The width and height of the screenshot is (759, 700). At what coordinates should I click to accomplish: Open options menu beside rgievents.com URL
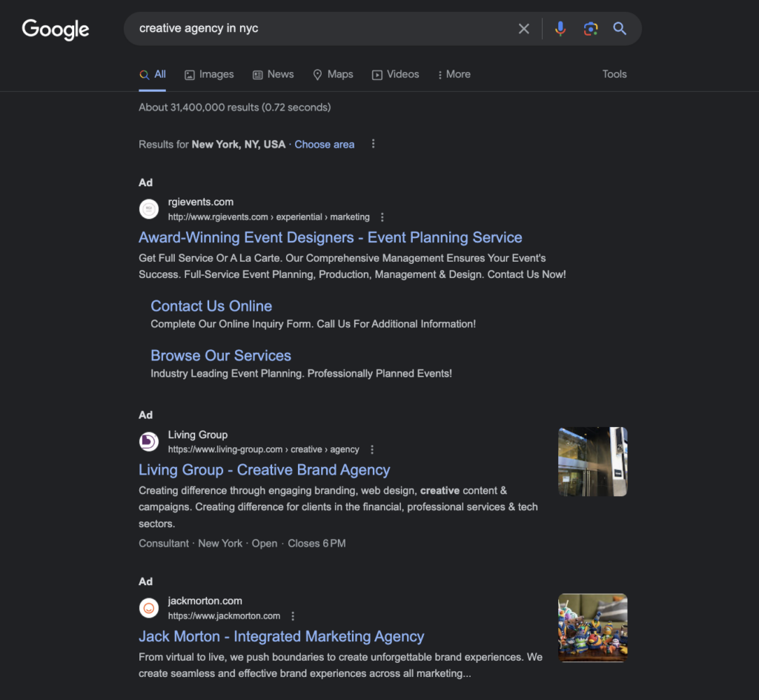pos(382,217)
